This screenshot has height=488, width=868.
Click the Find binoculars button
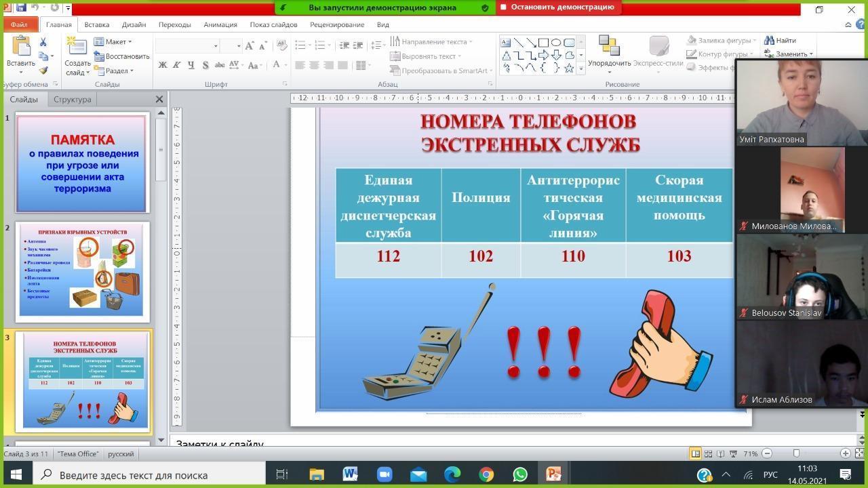[x=780, y=41]
